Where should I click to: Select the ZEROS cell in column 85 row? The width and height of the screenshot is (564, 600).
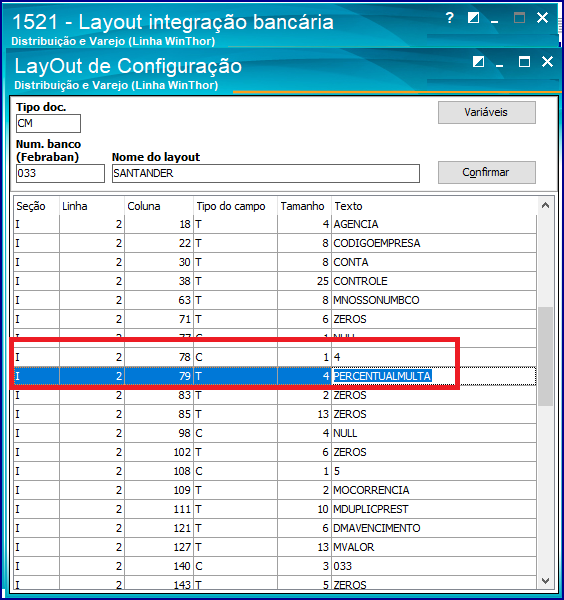[x=434, y=414]
